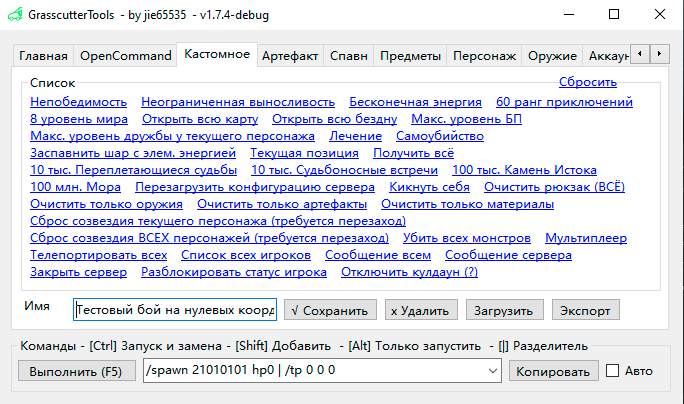Click the Отключить кулдаун (?) link

click(x=409, y=272)
